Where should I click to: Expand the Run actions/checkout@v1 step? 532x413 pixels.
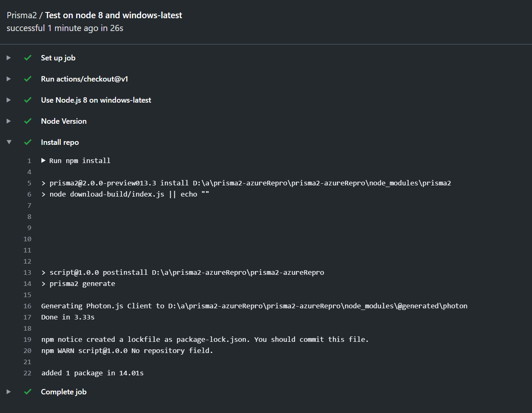click(x=9, y=79)
